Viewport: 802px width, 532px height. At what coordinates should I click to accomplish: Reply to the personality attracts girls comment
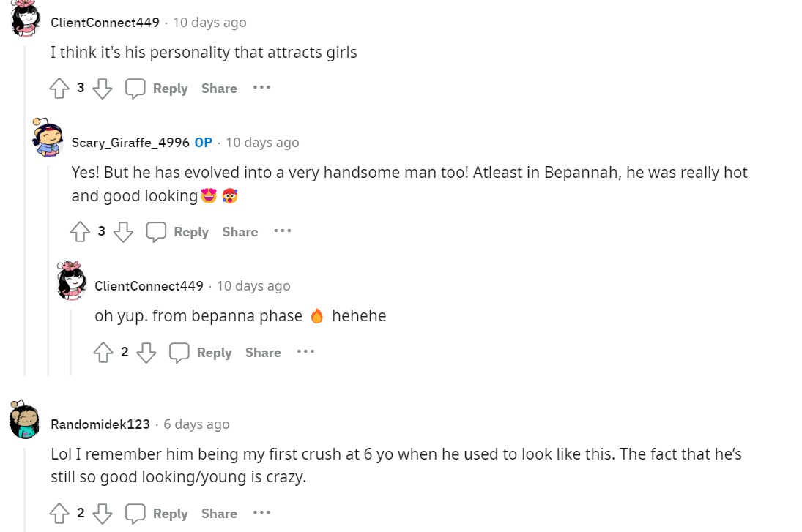click(x=157, y=89)
